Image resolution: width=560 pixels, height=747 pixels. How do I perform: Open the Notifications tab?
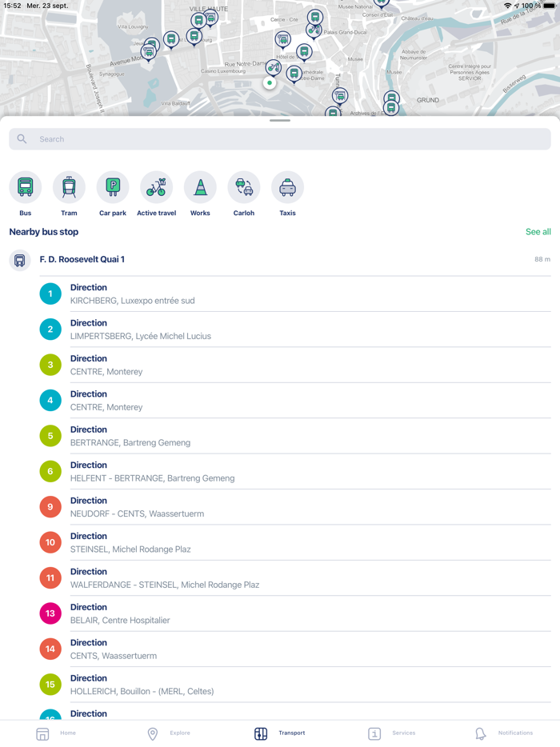pyautogui.click(x=504, y=733)
